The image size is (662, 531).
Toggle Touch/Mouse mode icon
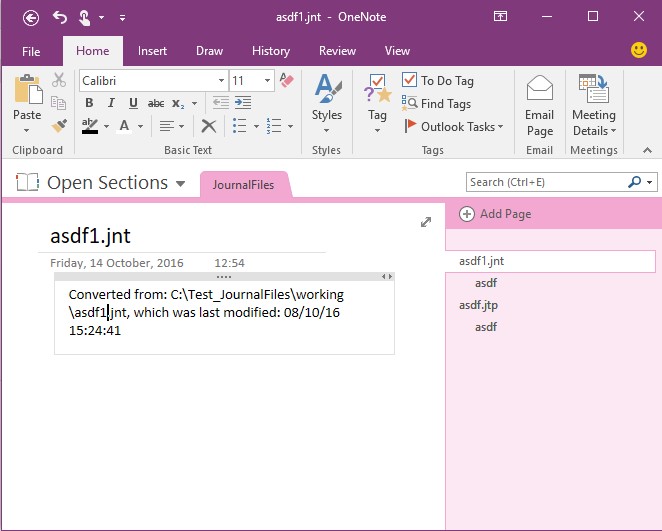coord(84,18)
